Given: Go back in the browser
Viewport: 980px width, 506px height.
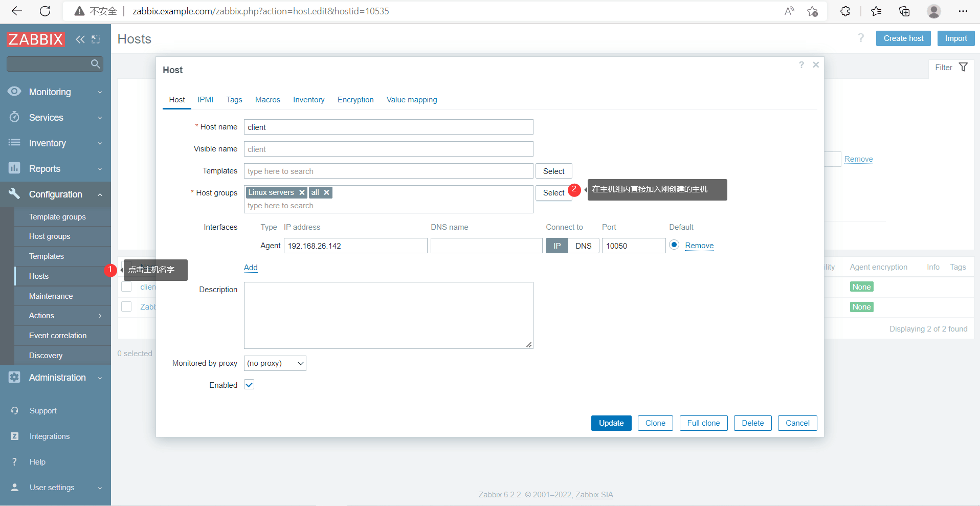Looking at the screenshot, I should (x=17, y=11).
